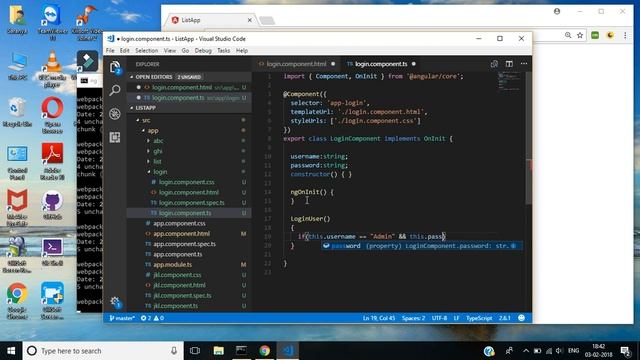Click the Open Changes icon in editor toolbar
Image resolution: width=640 pixels, height=360 pixels.
tap(494, 64)
